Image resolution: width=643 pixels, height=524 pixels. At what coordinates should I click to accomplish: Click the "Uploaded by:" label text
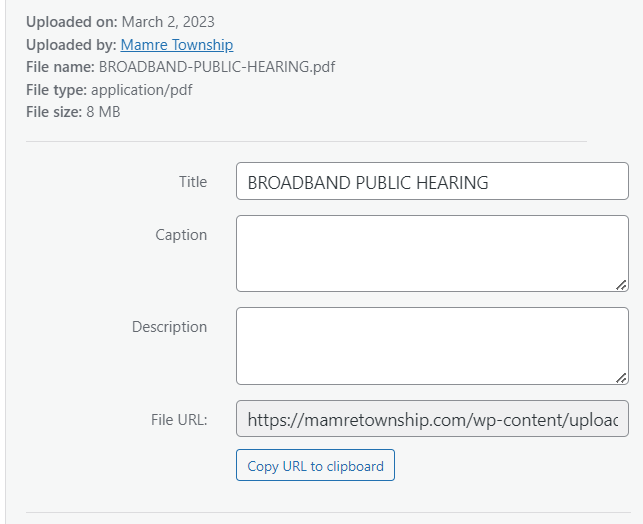point(70,44)
